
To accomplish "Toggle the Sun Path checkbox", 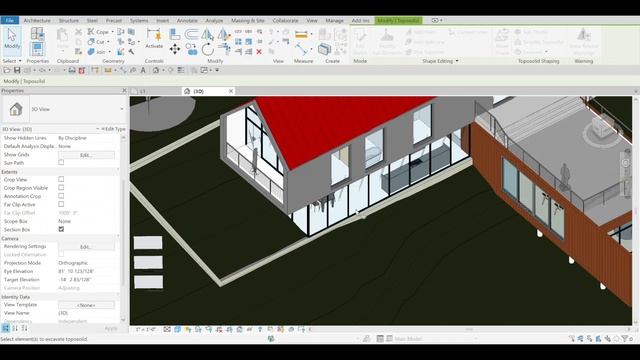I will coord(61,162).
